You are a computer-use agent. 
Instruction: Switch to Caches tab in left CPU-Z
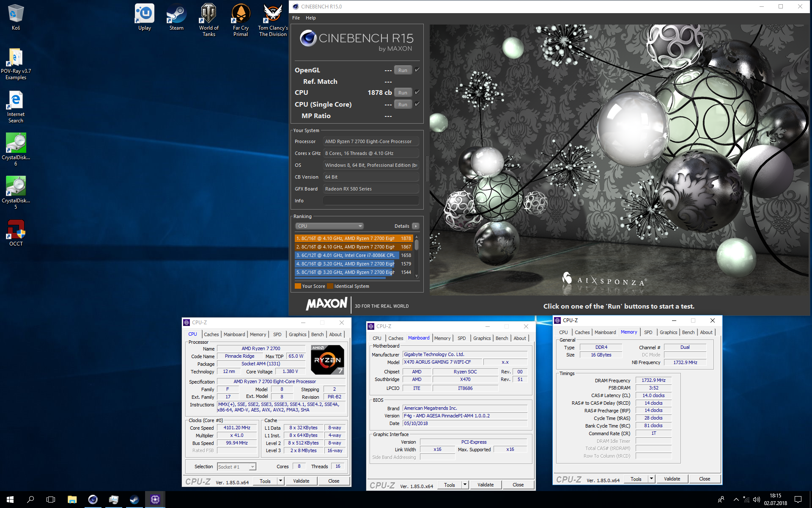211,334
